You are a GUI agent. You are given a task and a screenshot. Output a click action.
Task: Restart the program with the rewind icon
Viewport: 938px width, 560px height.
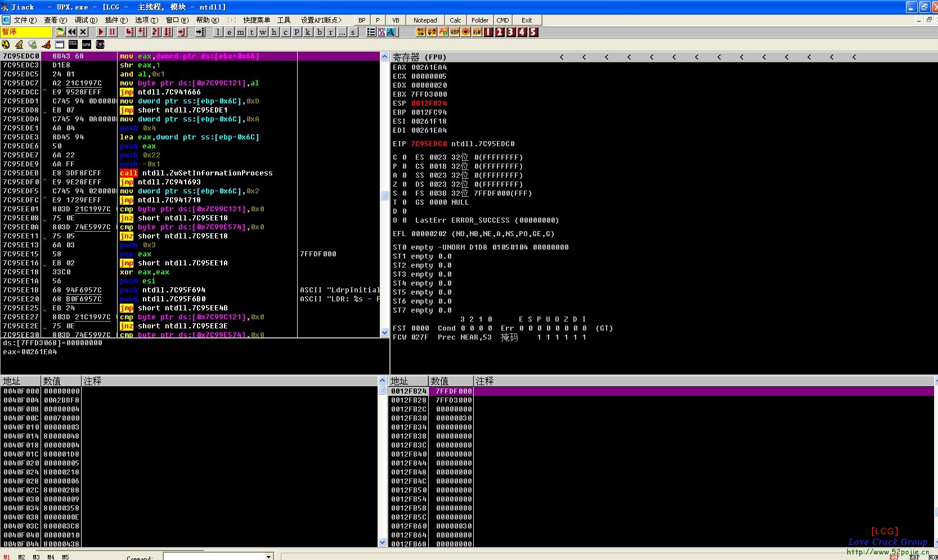(72, 32)
